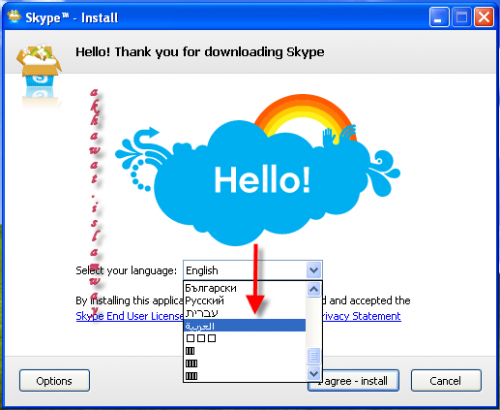Choose the highlighted Arabic (العربية) language entry
This screenshot has height=410, width=500.
point(245,326)
